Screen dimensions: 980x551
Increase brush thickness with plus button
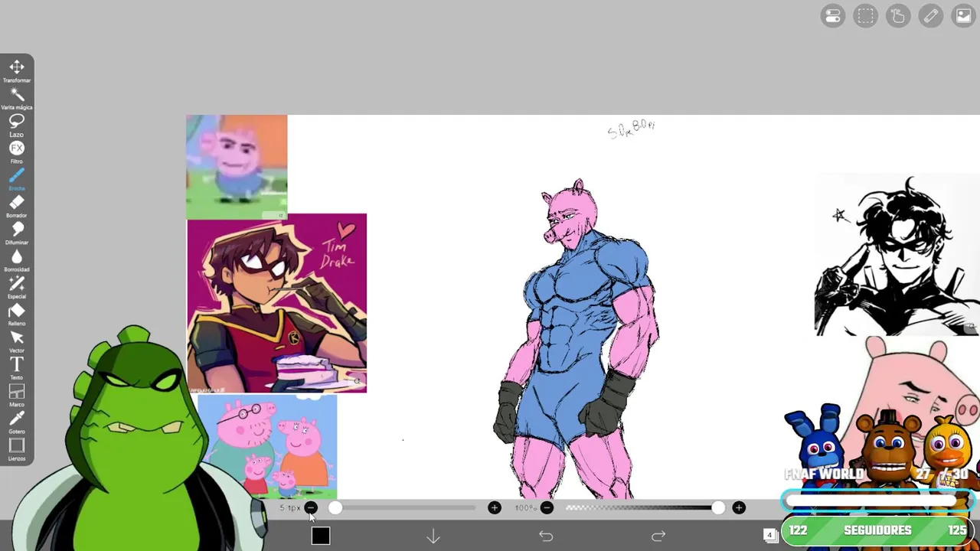click(495, 508)
